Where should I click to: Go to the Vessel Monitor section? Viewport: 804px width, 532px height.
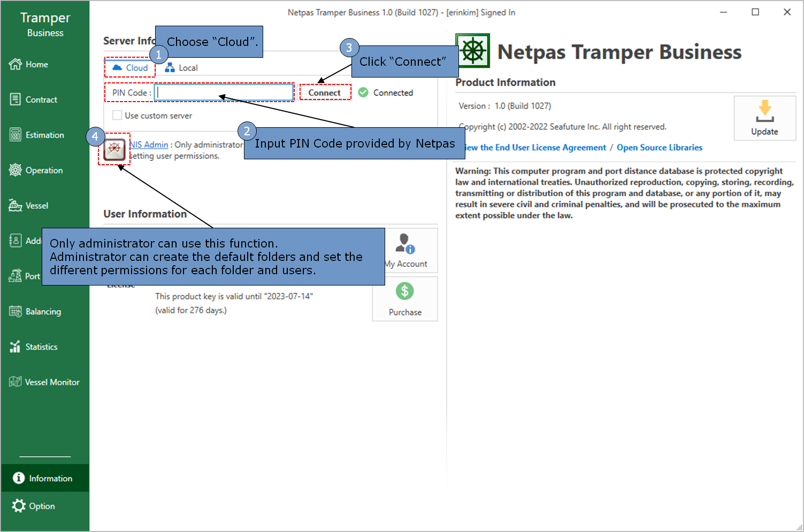click(x=44, y=382)
